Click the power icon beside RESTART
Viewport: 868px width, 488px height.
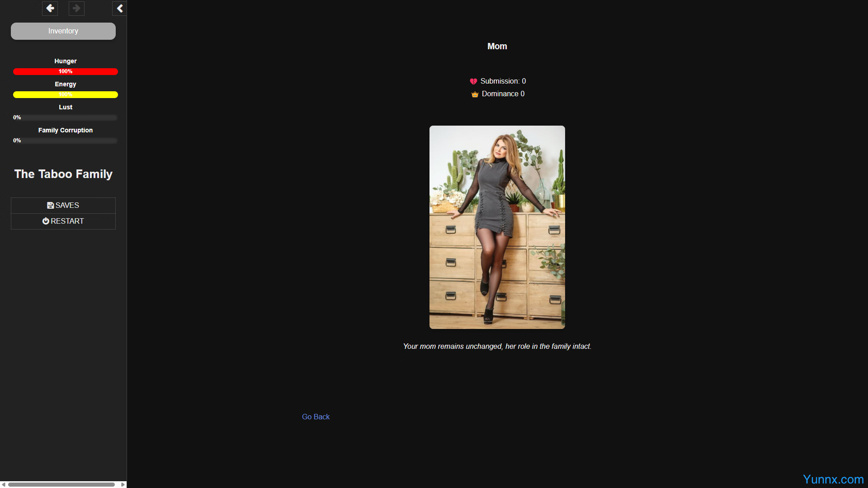click(46, 221)
